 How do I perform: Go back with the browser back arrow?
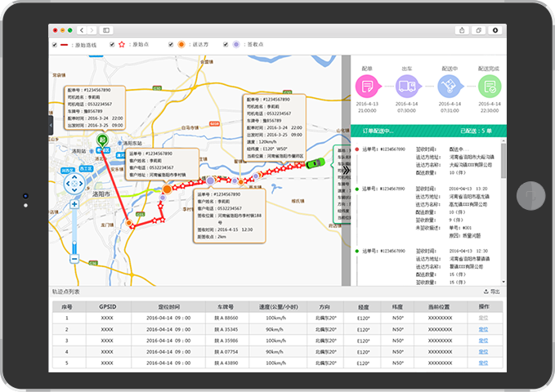(x=82, y=30)
